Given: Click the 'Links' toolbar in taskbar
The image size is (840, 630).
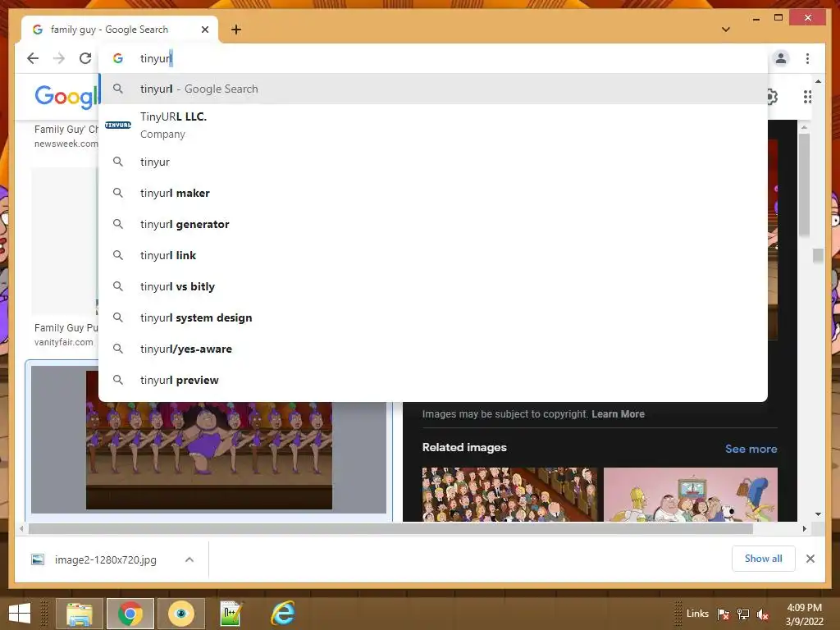Looking at the screenshot, I should tap(697, 614).
